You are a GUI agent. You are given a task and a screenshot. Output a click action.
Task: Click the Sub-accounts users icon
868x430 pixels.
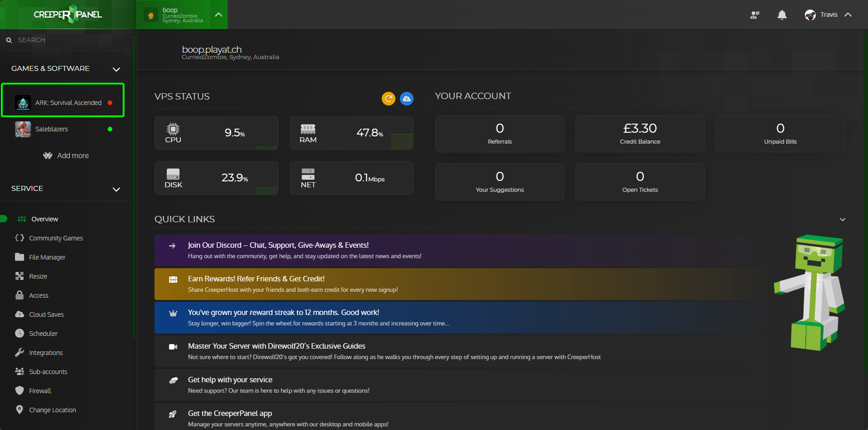click(x=20, y=371)
